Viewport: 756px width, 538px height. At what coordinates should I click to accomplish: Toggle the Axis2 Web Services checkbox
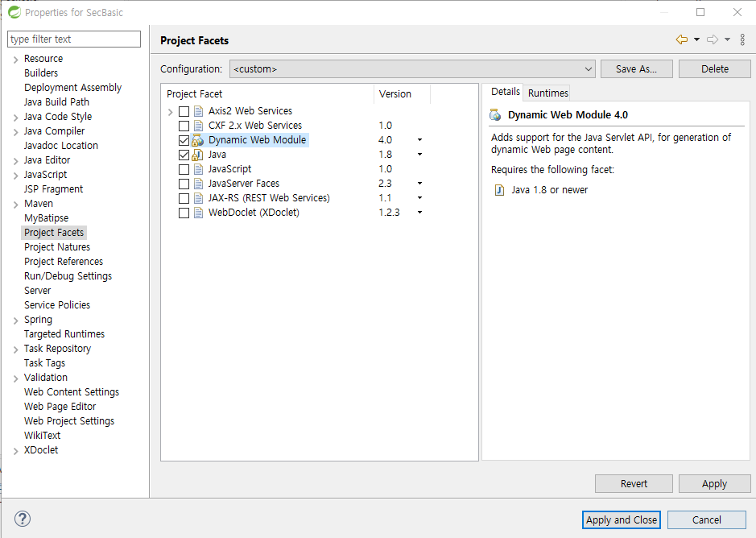coord(184,111)
